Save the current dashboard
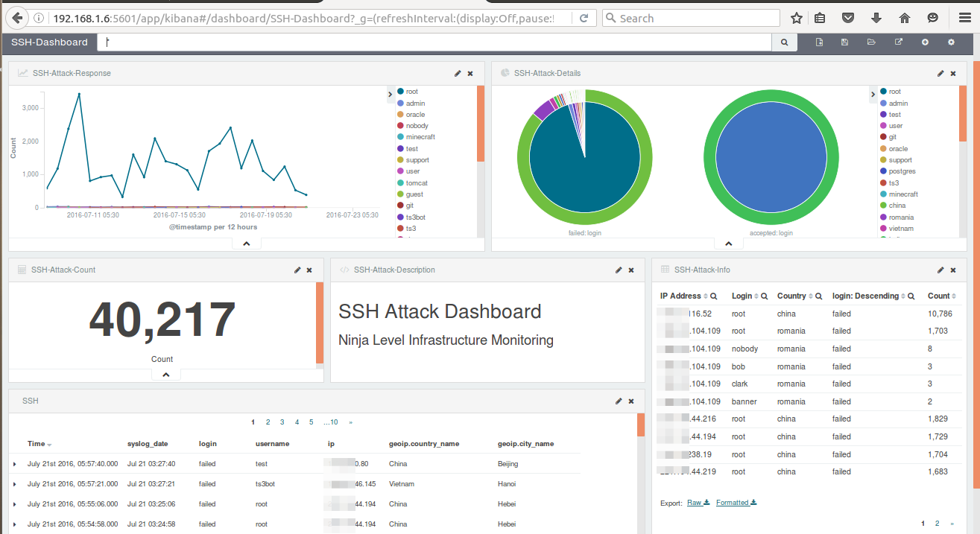The image size is (980, 534). [844, 42]
